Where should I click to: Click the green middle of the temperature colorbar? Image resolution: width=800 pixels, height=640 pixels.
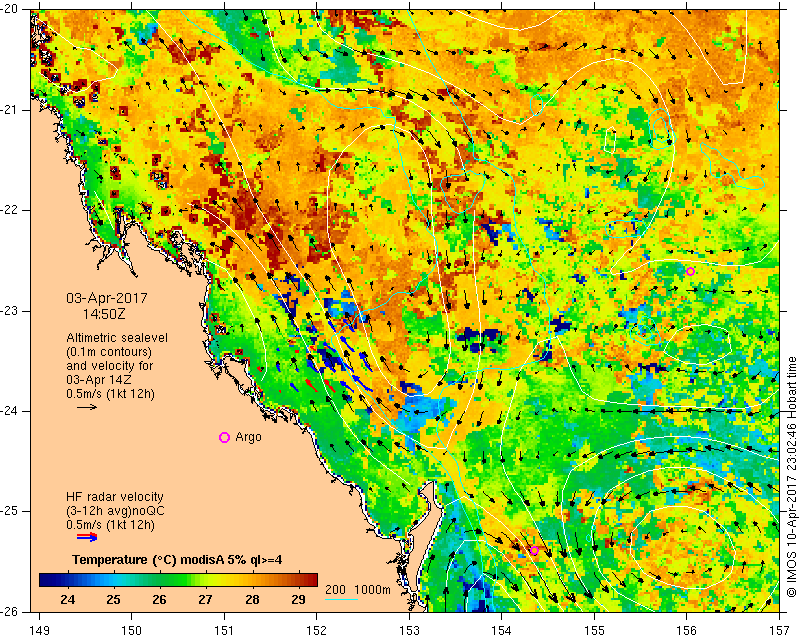click(178, 580)
